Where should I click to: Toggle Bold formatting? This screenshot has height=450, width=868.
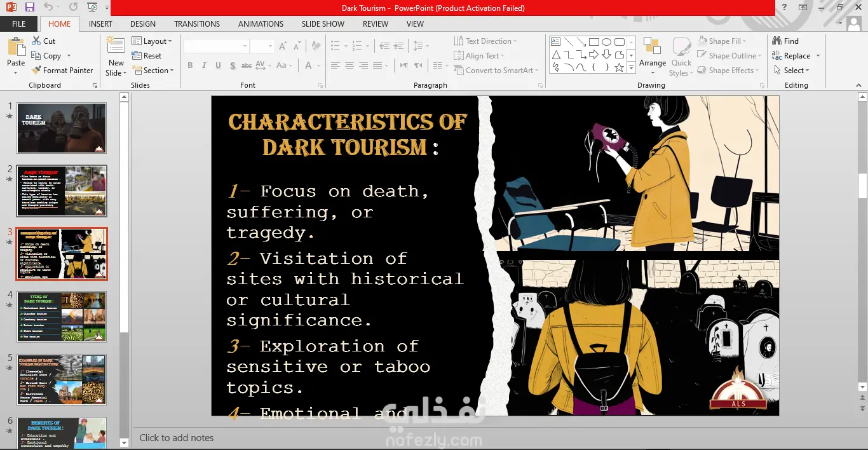[190, 65]
